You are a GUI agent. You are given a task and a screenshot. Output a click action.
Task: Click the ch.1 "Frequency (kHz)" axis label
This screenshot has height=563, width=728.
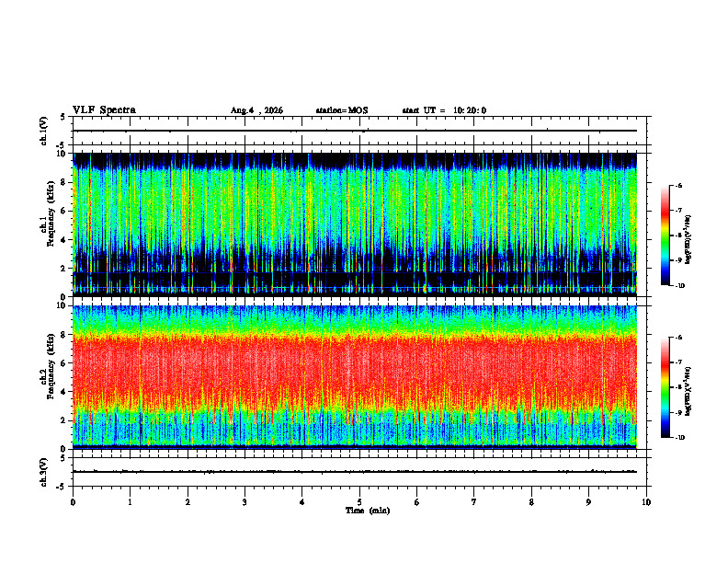pos(51,213)
